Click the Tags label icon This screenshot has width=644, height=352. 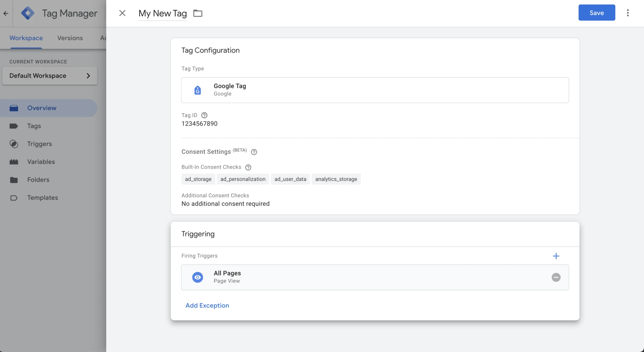pos(14,126)
